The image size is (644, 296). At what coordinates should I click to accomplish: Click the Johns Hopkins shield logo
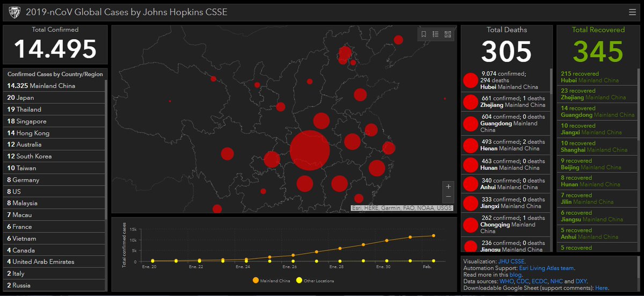pos(16,12)
